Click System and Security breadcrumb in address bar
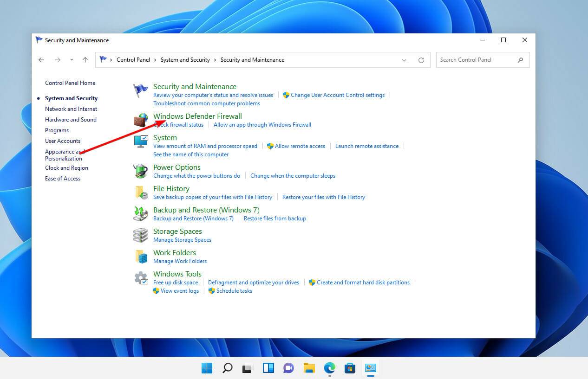Viewport: 588px width, 379px height. tap(185, 60)
